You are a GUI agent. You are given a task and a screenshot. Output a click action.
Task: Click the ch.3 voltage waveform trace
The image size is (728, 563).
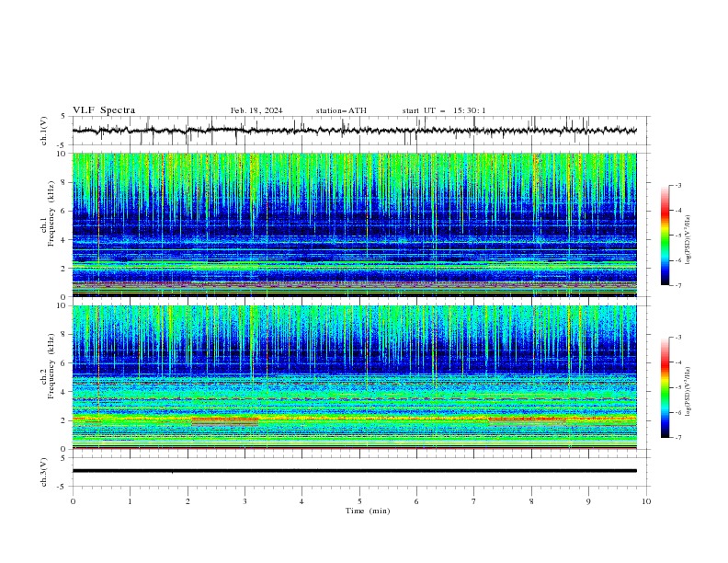tap(354, 471)
